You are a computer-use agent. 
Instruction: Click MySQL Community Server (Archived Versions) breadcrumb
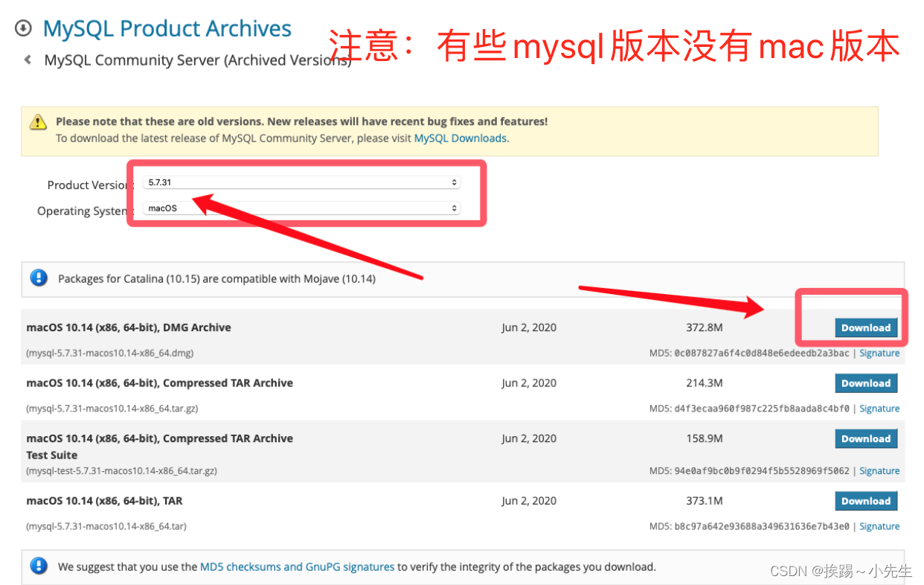(198, 60)
